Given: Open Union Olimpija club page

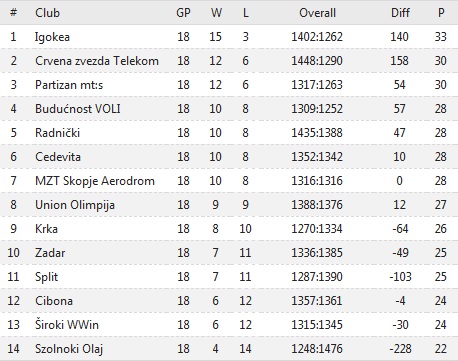Looking at the screenshot, I should pyautogui.click(x=75, y=205).
